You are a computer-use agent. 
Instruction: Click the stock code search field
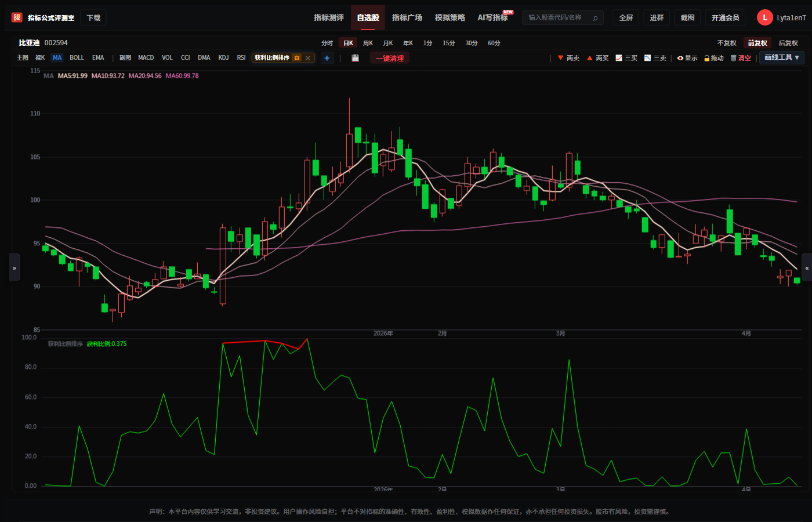point(557,18)
